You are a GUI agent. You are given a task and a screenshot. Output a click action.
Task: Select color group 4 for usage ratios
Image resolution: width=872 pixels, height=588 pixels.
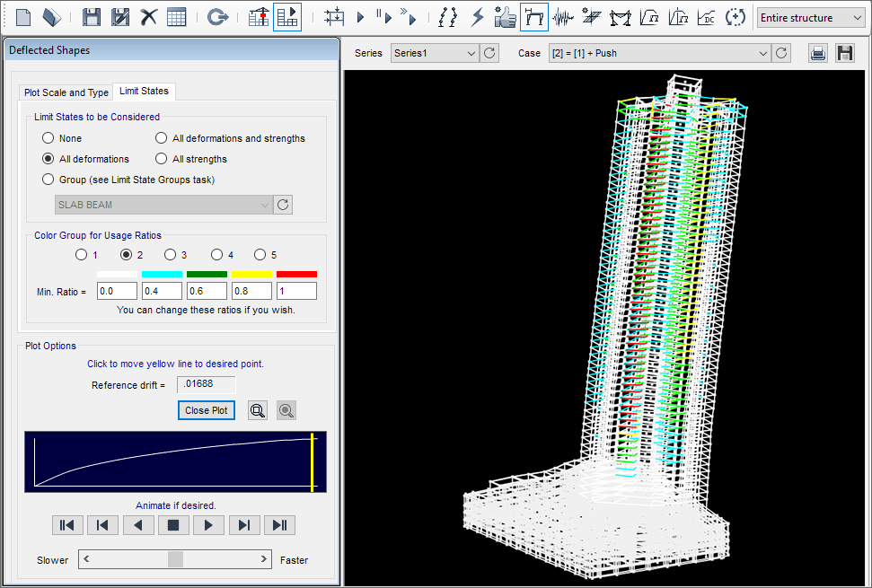coord(216,254)
